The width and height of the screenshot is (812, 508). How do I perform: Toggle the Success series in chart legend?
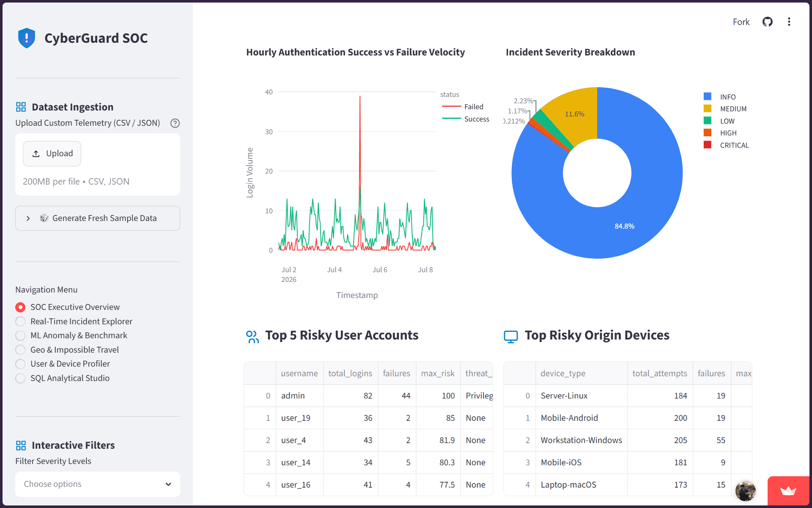pos(465,119)
